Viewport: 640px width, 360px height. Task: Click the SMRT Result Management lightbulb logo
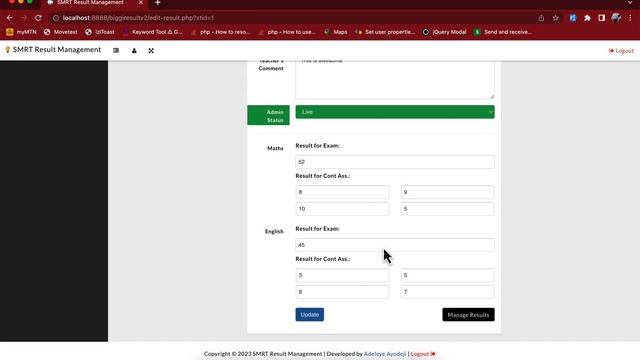click(7, 50)
